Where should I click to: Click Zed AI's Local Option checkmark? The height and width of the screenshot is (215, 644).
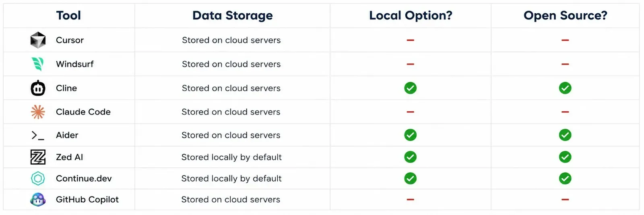(410, 157)
